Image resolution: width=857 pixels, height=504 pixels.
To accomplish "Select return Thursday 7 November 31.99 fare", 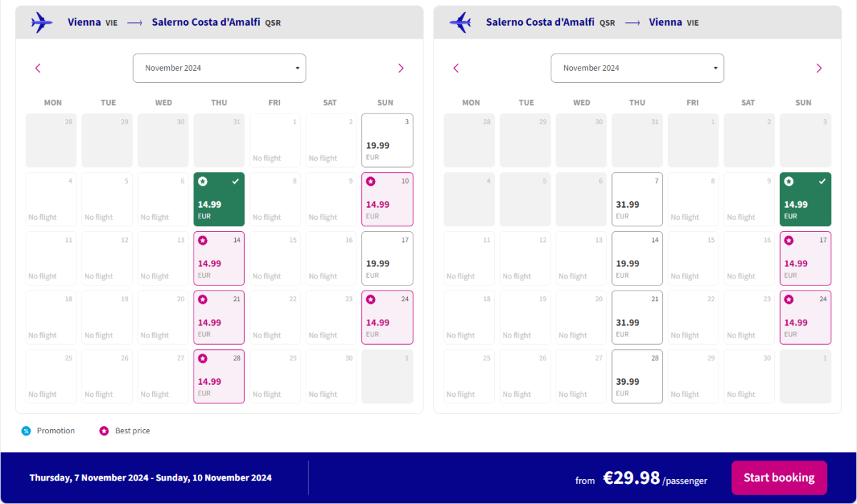I will pyautogui.click(x=637, y=199).
